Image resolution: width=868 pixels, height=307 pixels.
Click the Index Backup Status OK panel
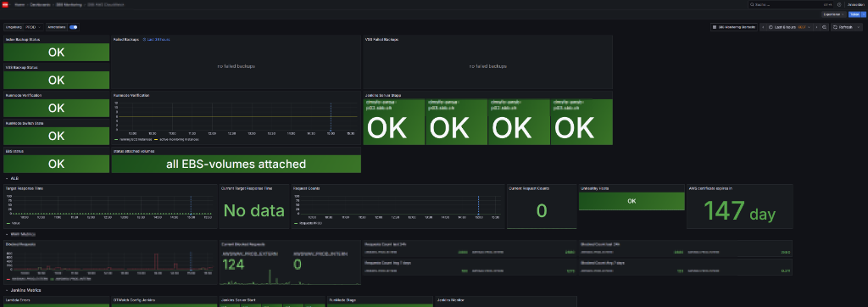(56, 52)
